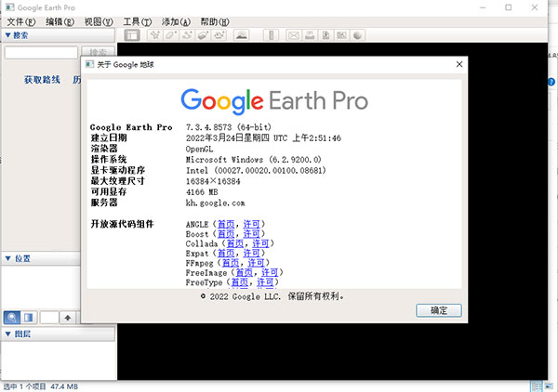Image resolution: width=558 pixels, height=392 pixels.
Task: Collapse the 位置 panel triangle
Action: (7, 258)
